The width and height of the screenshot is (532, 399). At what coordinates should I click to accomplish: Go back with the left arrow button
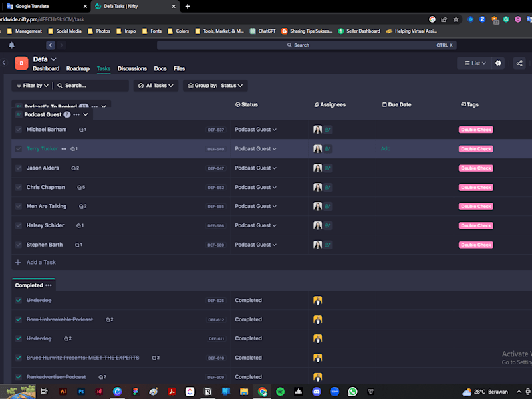(x=51, y=45)
